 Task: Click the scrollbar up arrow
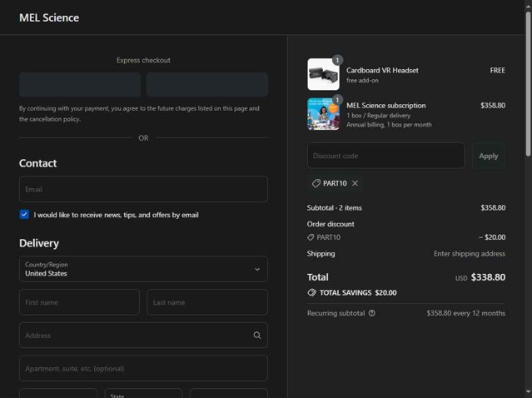[529, 4]
